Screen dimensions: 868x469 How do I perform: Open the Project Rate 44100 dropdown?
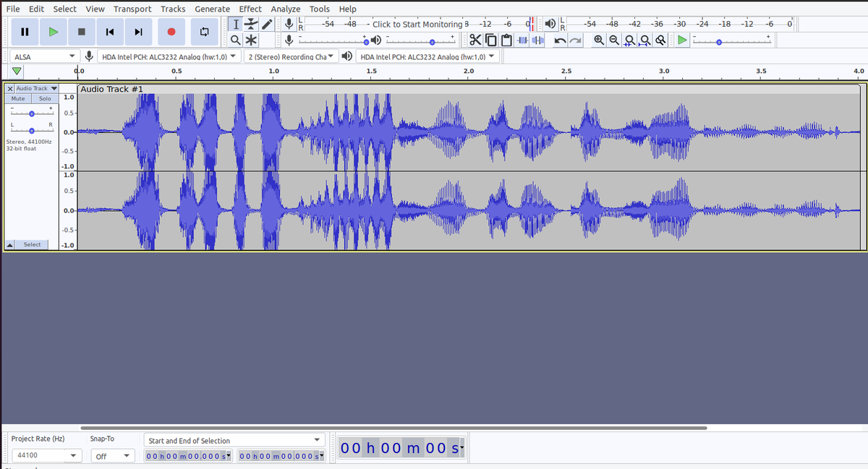46,455
